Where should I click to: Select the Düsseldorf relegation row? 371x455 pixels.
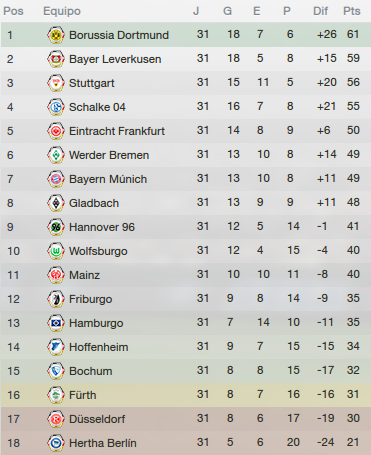click(x=186, y=419)
